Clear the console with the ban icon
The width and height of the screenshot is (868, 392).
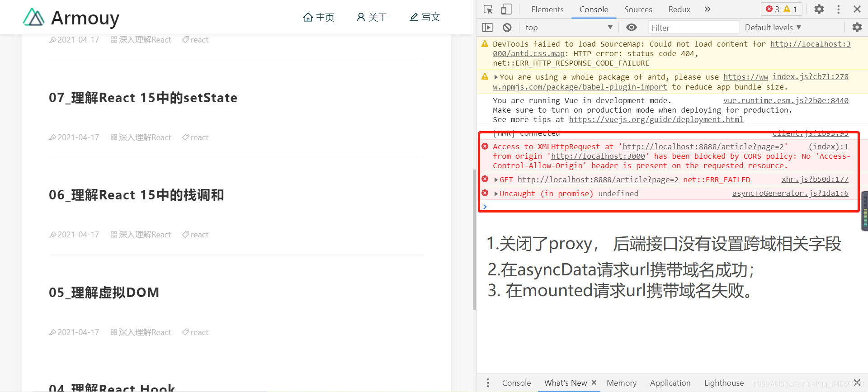(507, 28)
